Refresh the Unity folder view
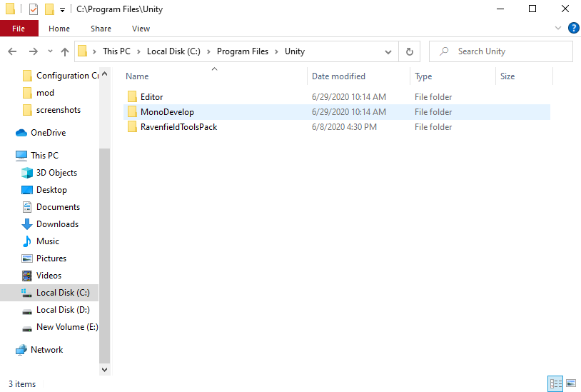581x392 pixels. (x=410, y=51)
